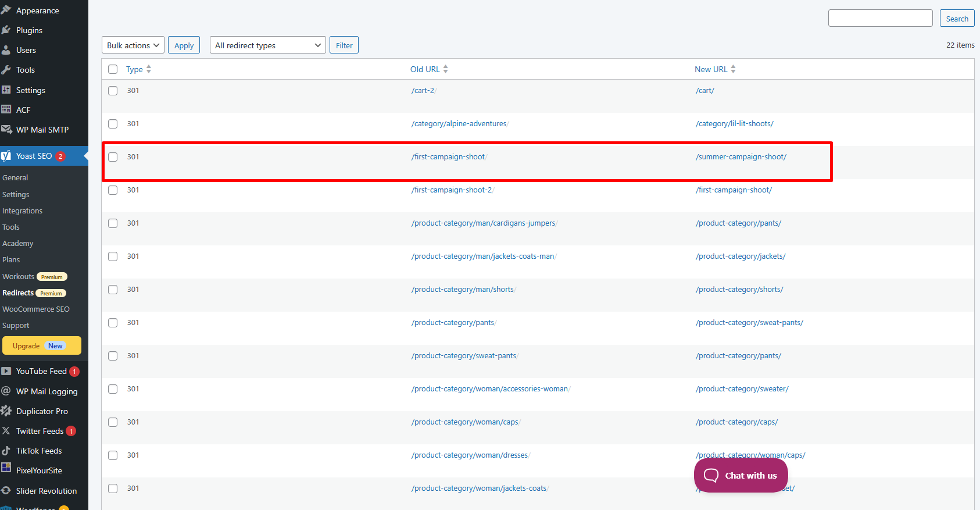Click the Tools wrench icon
This screenshot has height=510, width=980.
[6, 70]
